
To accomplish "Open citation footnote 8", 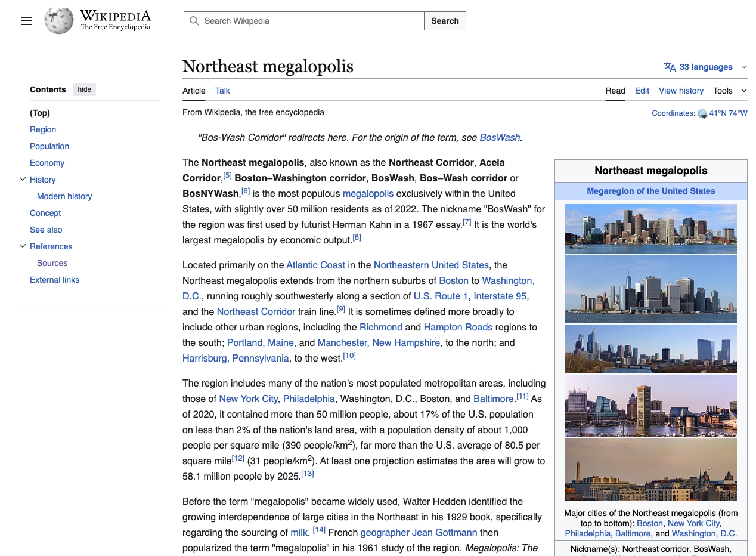I will click(x=357, y=237).
